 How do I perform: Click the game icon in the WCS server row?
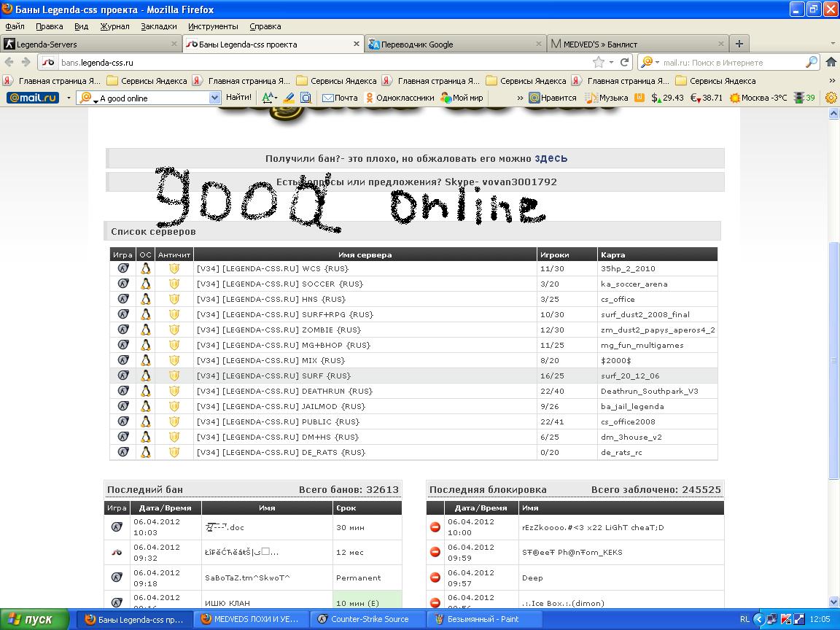123,268
